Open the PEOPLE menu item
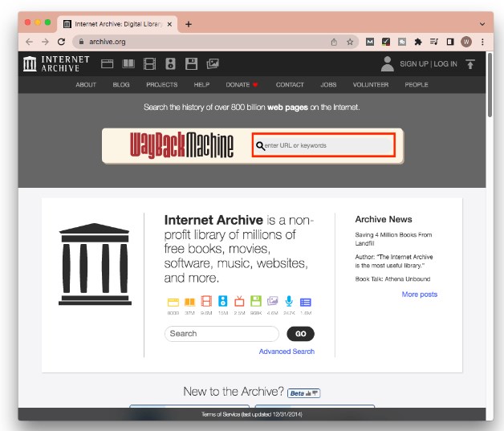 417,85
